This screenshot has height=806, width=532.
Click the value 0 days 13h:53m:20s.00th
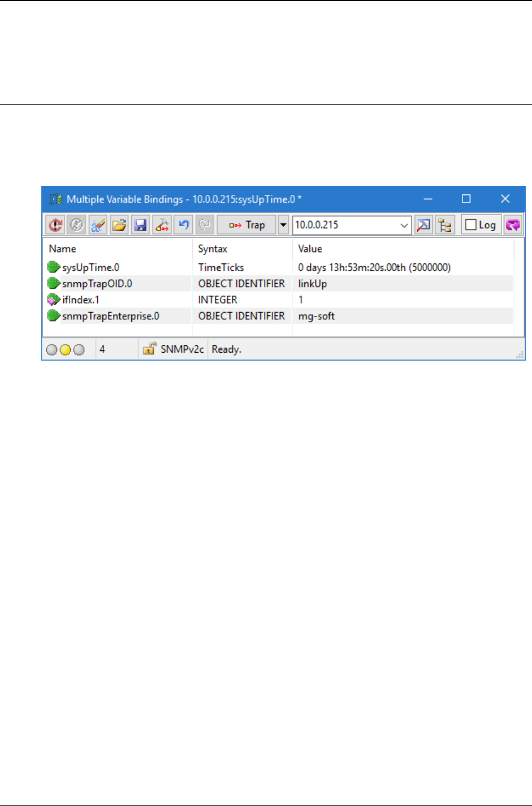(374, 267)
